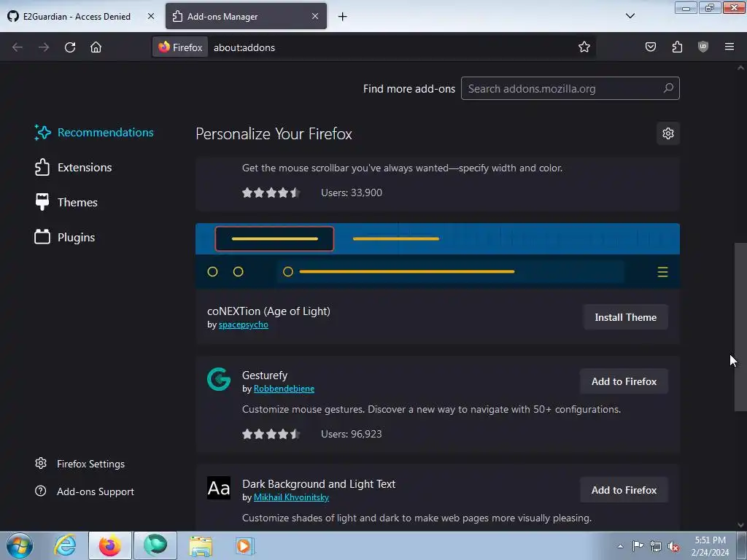Screen dimensions: 747x560
Task: Go back using the back arrow
Action: (18, 47)
